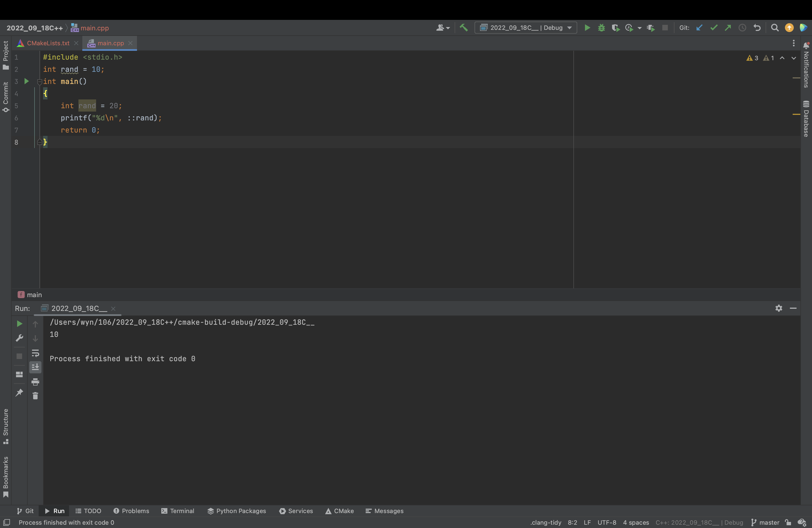Viewport: 812px width, 528px height.
Task: Open run configuration dropdown 2022_09_18C__ | Debug
Action: coord(525,28)
